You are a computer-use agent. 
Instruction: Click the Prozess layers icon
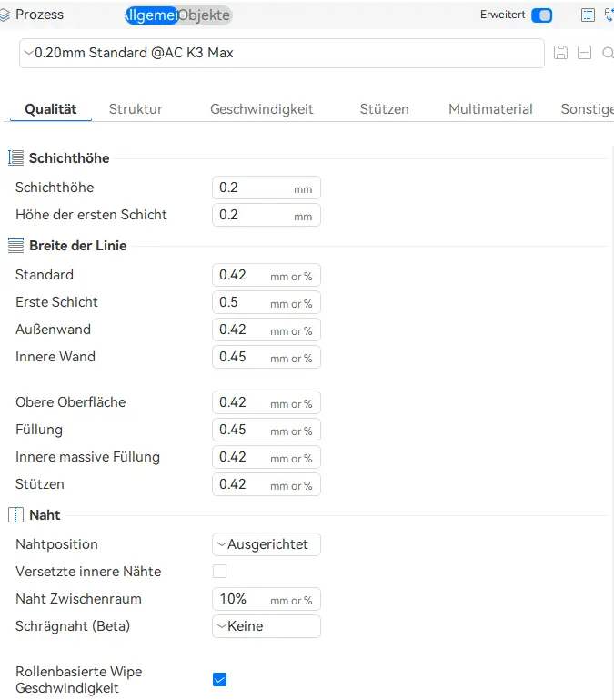pyautogui.click(x=5, y=15)
